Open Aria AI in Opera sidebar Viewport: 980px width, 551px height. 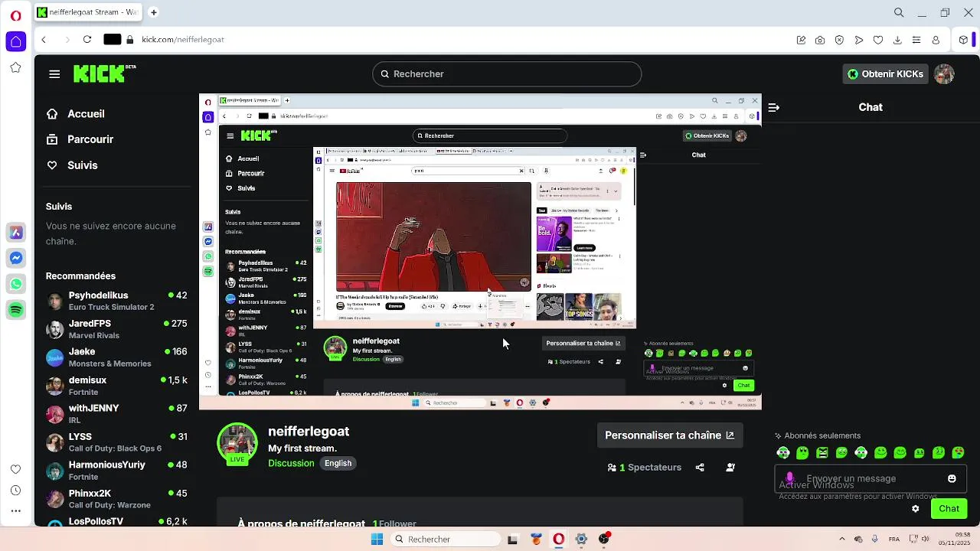click(x=16, y=233)
